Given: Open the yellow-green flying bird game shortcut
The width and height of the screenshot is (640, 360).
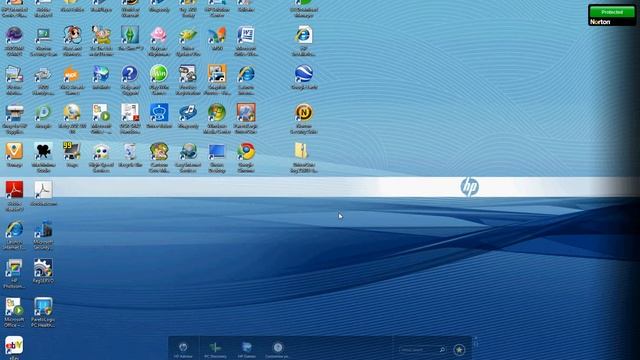Looking at the screenshot, I should click(x=188, y=36).
